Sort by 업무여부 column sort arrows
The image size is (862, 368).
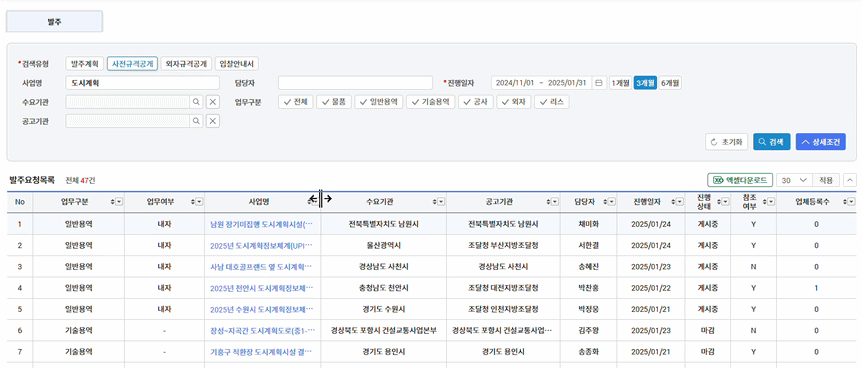tap(193, 202)
